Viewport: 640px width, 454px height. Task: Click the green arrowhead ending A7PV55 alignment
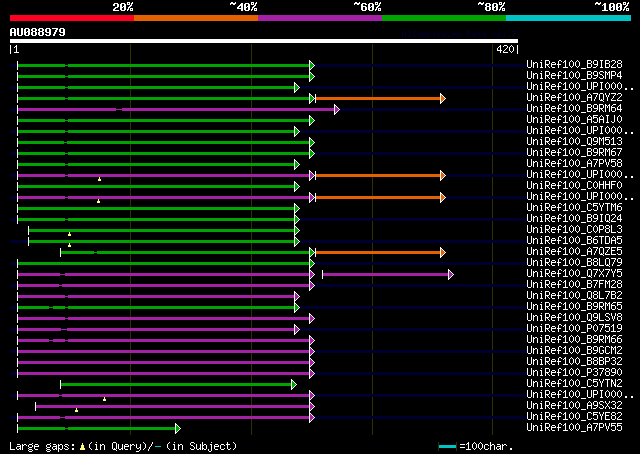coord(178,429)
